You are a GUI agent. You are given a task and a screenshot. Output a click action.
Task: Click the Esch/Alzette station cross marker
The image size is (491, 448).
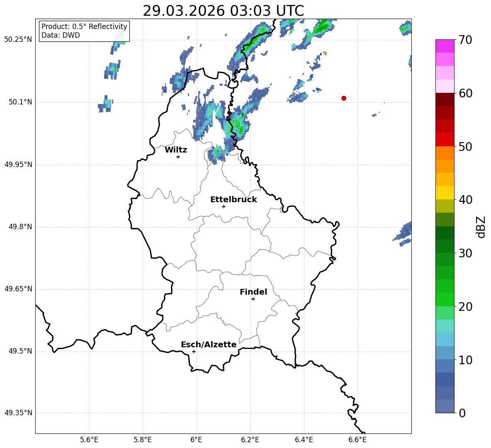(194, 351)
